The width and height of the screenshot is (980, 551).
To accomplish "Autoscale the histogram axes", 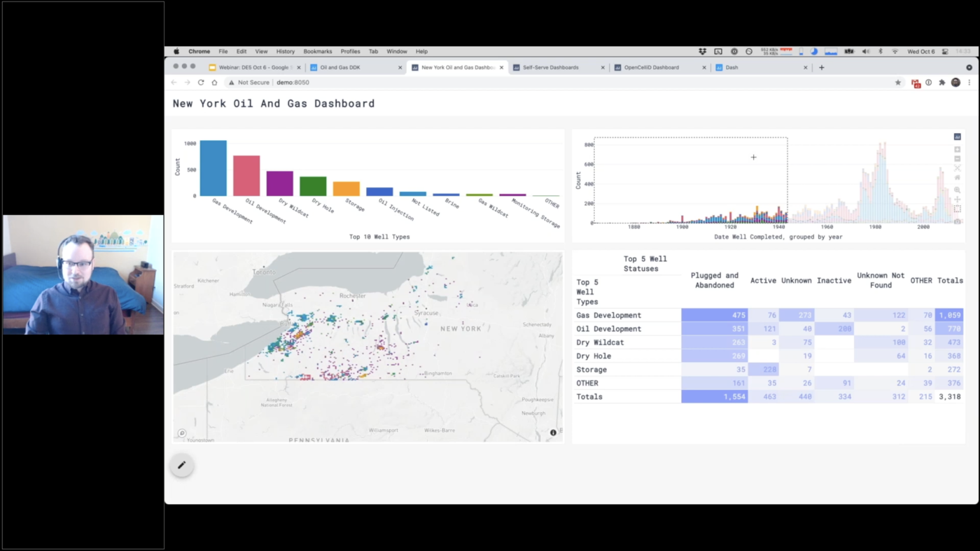I will click(957, 169).
